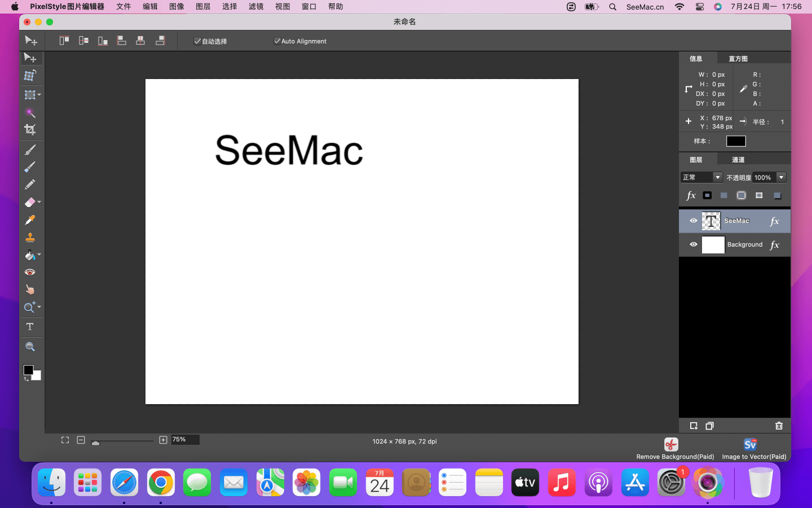Select the Red Eye removal tool

point(30,273)
